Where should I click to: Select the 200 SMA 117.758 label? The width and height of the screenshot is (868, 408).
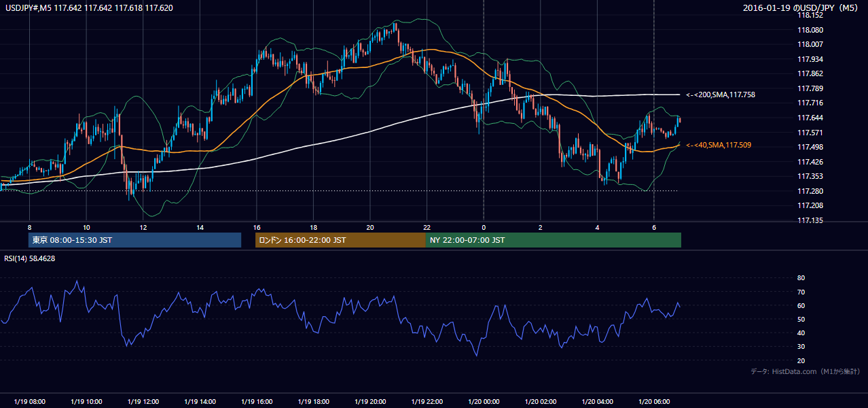721,95
